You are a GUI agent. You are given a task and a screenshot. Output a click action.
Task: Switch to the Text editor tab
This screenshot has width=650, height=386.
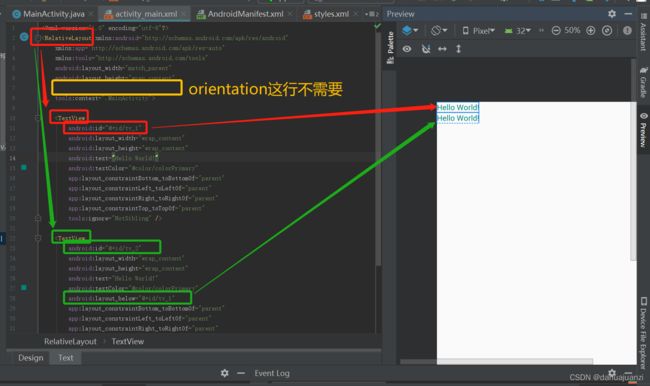tap(65, 358)
